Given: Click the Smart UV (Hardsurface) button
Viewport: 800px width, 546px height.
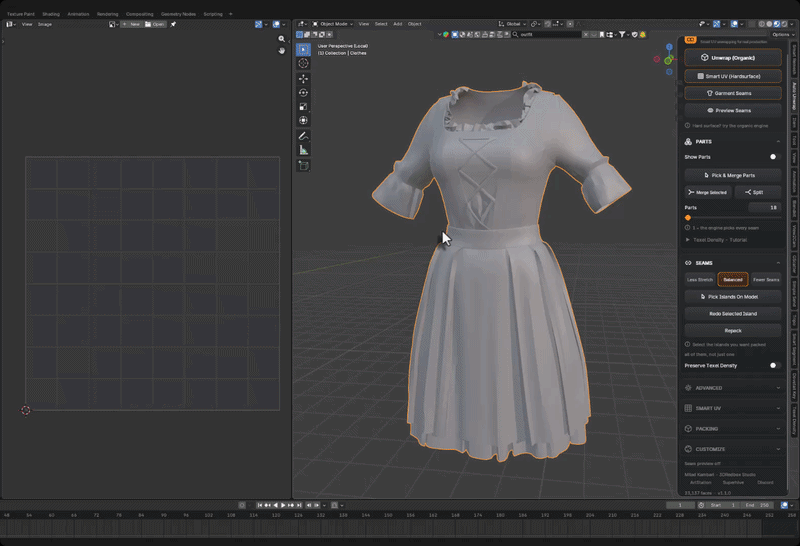Looking at the screenshot, I should 733,76.
